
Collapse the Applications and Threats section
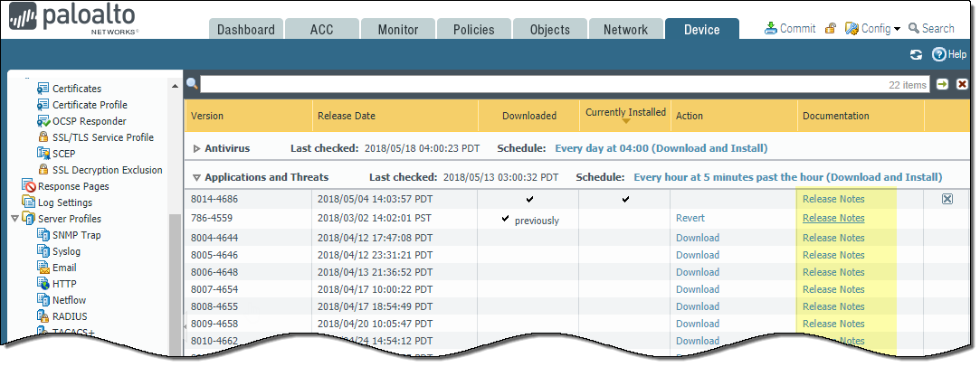click(x=196, y=178)
